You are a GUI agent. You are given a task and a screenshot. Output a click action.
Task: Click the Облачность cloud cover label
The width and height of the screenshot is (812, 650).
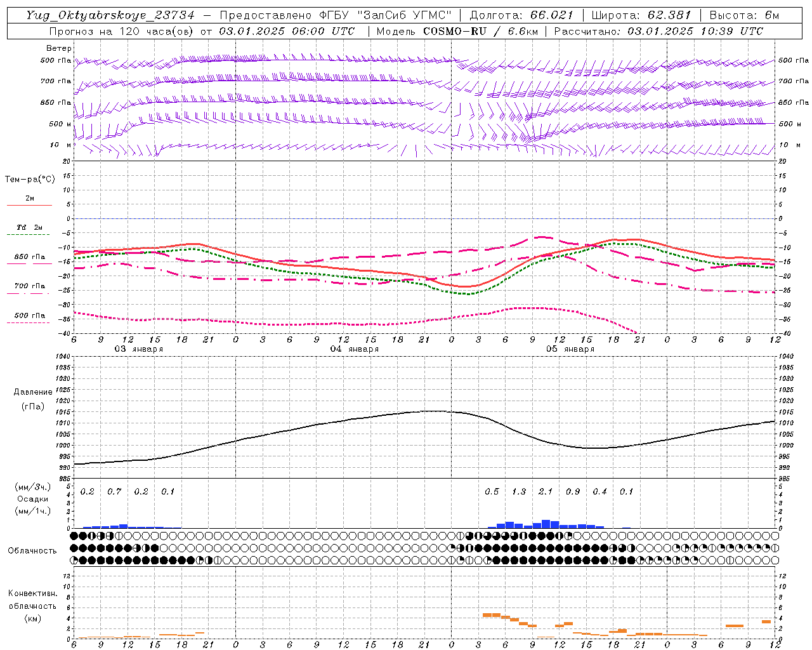coord(32,550)
